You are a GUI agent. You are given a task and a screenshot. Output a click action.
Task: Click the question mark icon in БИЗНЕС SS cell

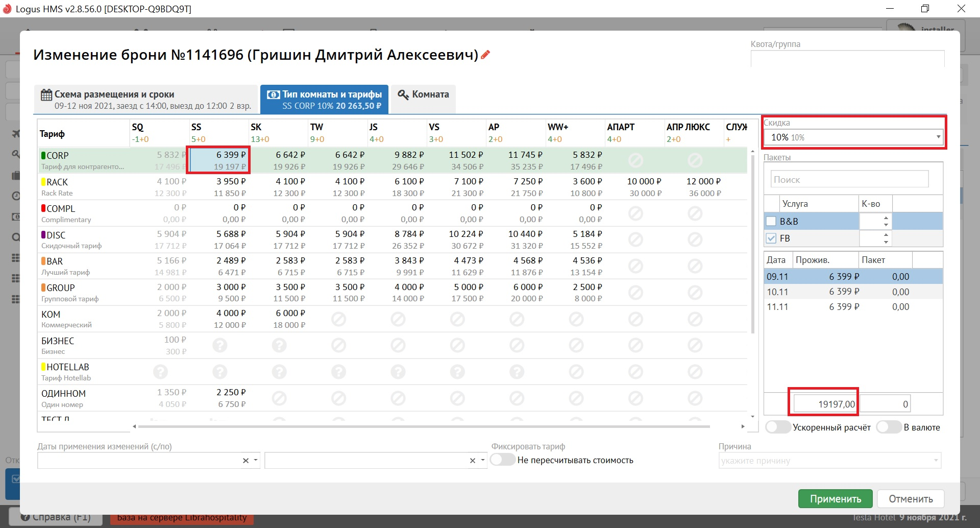pos(220,346)
